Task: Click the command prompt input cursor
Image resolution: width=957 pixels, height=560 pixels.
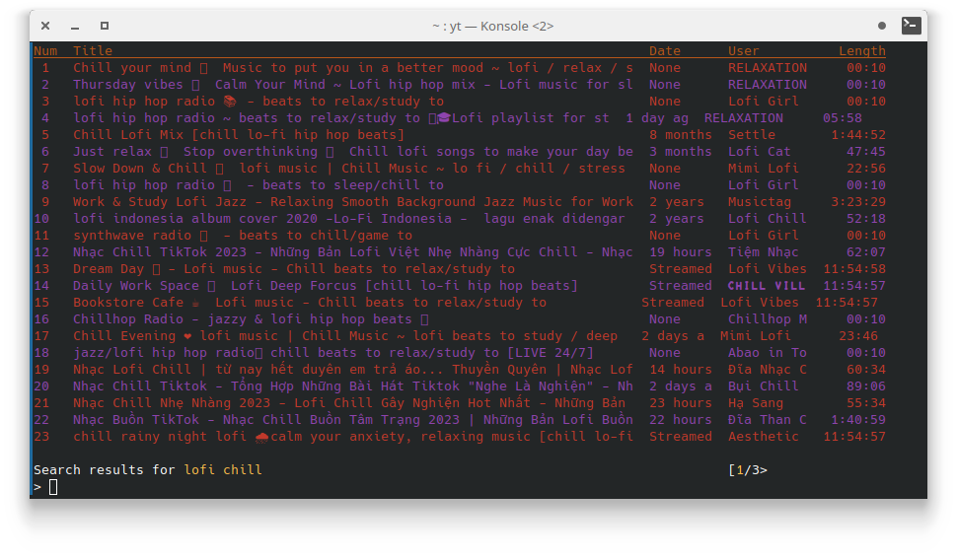Action: click(x=53, y=487)
